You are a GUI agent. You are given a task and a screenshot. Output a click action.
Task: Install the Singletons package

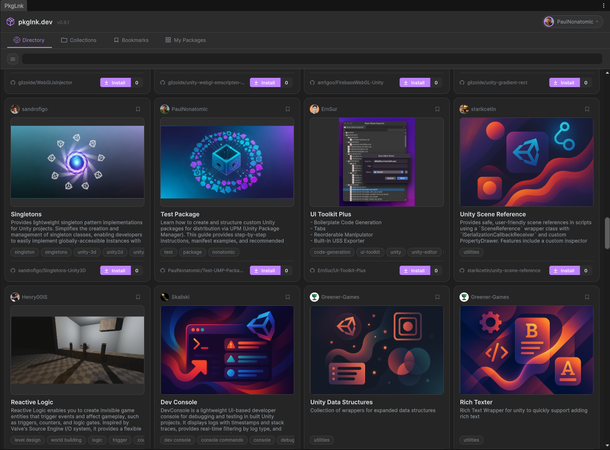pos(116,270)
